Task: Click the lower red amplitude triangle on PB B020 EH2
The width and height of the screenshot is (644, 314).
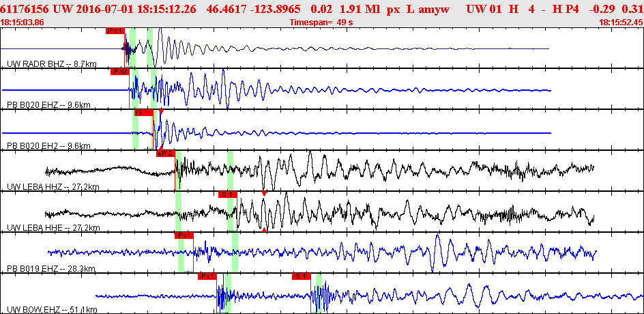Action: 161,147
